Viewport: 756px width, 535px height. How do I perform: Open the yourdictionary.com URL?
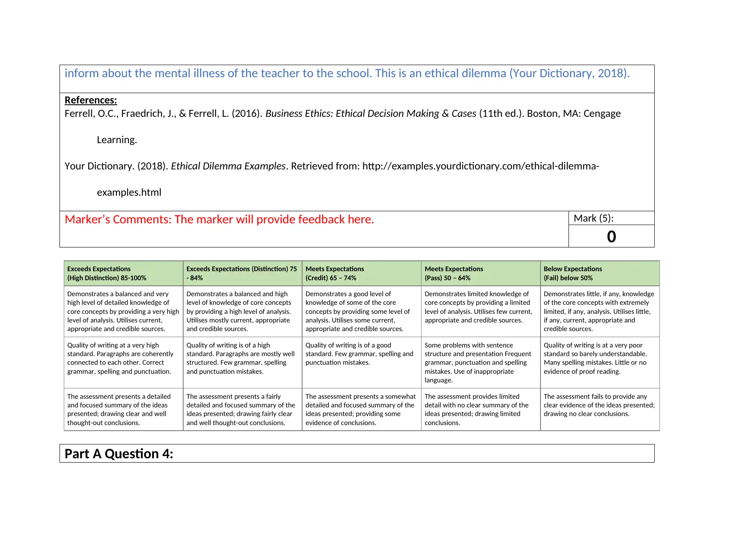point(481,166)
